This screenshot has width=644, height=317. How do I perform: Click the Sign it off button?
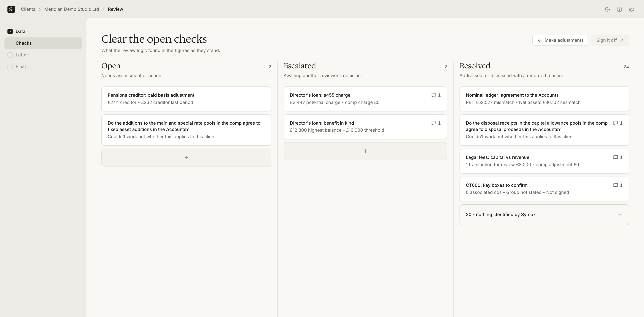pyautogui.click(x=610, y=40)
